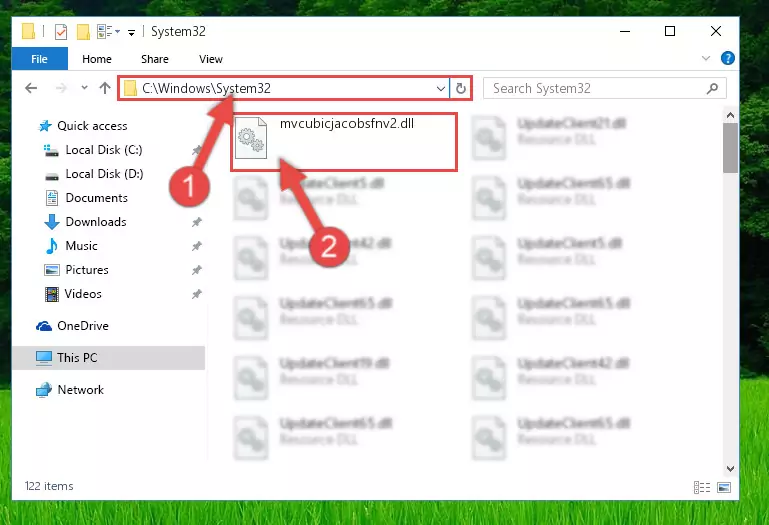Open the recent locations dropdown
The width and height of the screenshot is (769, 525).
[84, 88]
